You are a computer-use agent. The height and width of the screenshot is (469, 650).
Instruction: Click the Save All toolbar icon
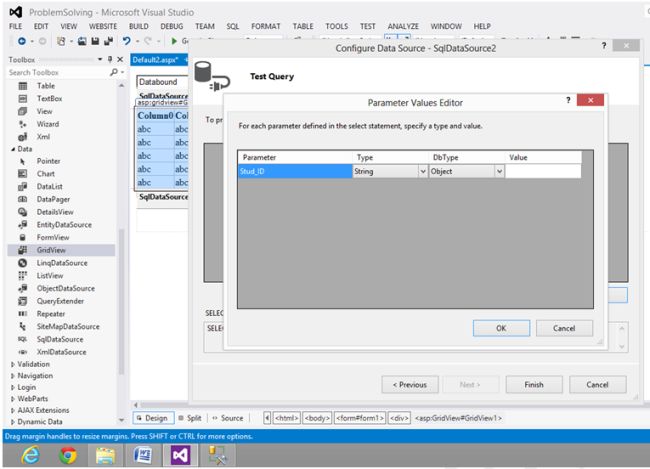click(109, 41)
